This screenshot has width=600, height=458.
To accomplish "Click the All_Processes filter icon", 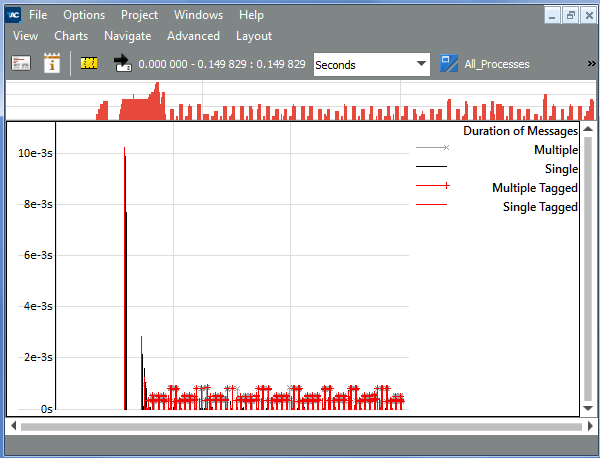I will pyautogui.click(x=449, y=63).
